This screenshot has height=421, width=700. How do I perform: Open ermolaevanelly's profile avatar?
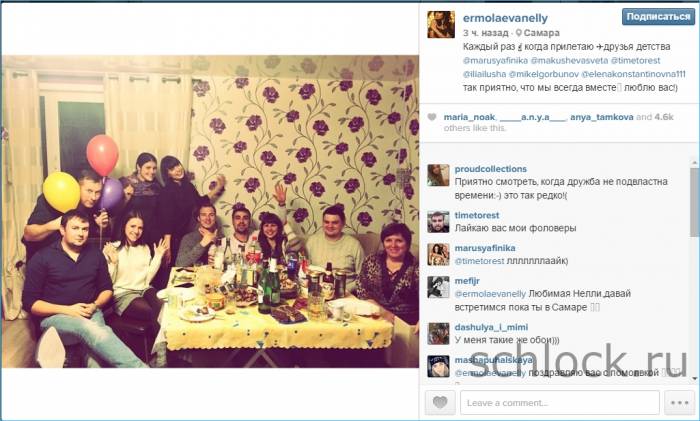(x=441, y=24)
